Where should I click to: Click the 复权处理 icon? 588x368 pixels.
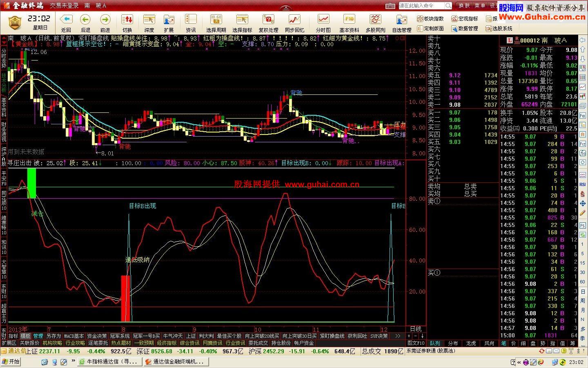[x=268, y=20]
